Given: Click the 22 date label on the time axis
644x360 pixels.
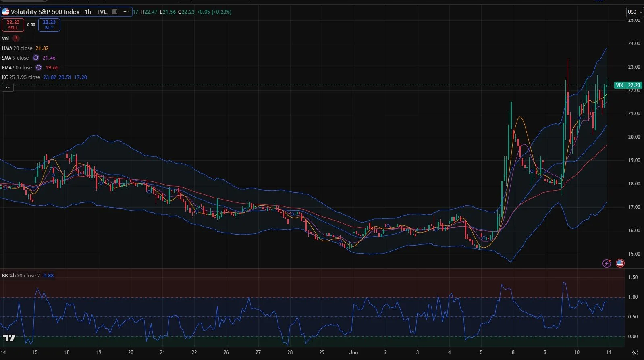Looking at the screenshot, I should click(194, 352).
